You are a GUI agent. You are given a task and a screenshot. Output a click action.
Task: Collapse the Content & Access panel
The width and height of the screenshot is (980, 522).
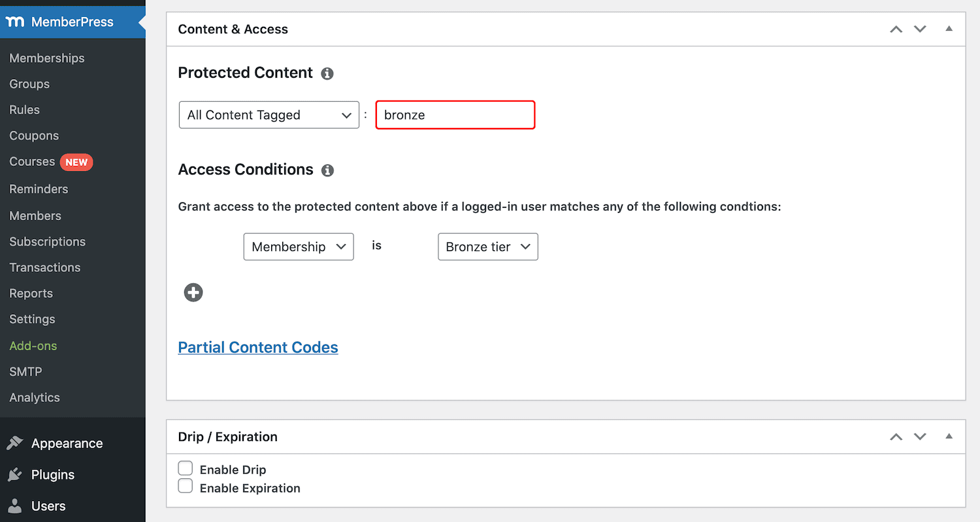(x=949, y=29)
